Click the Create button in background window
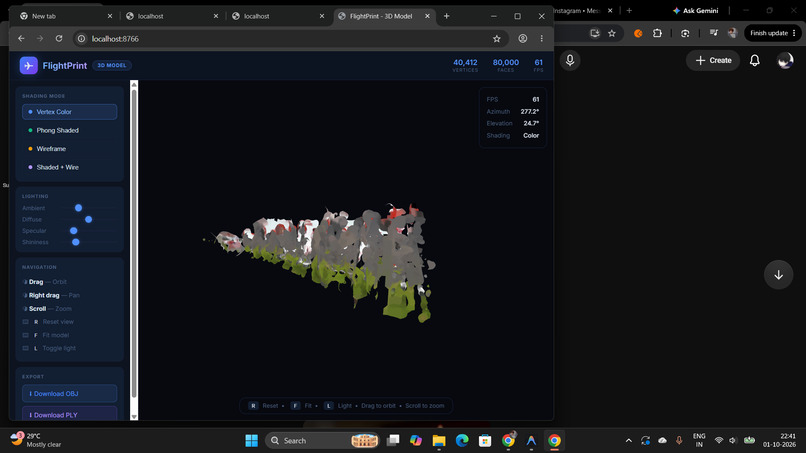 713,60
